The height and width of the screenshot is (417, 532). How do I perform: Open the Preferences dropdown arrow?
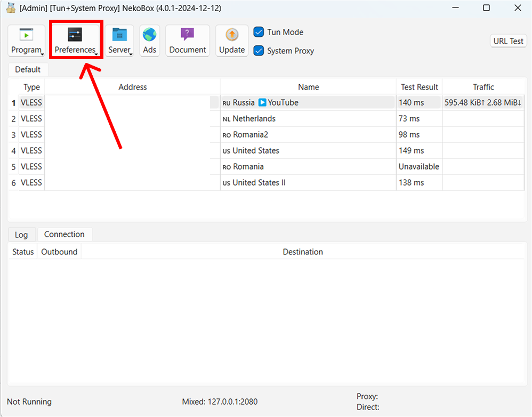96,53
